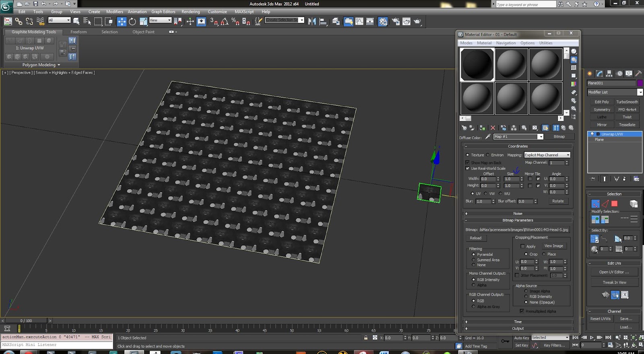644x354 pixels.
Task: Click the purple Plane001 object color swatch
Action: [640, 83]
